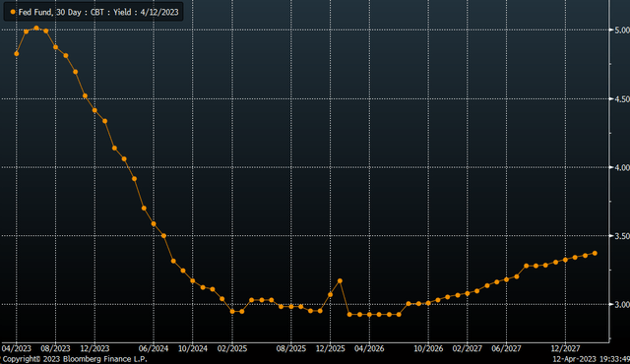Click the 02/2025 x-axis date label
Viewport: 630px width, 364px height.
pos(232,348)
